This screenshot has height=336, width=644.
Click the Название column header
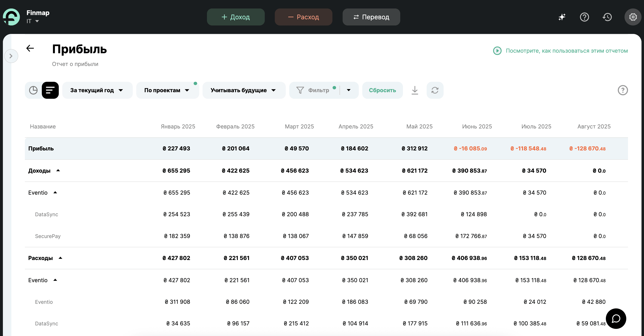[43, 126]
